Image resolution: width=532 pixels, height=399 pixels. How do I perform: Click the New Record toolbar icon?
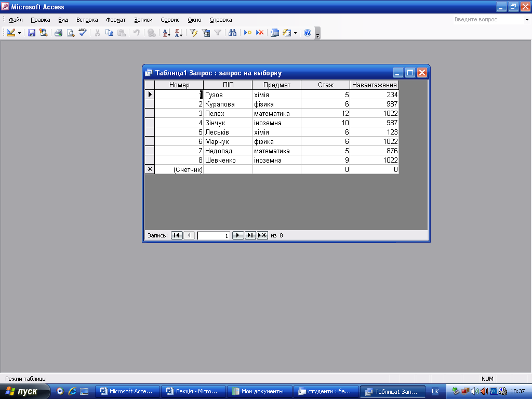(x=248, y=33)
